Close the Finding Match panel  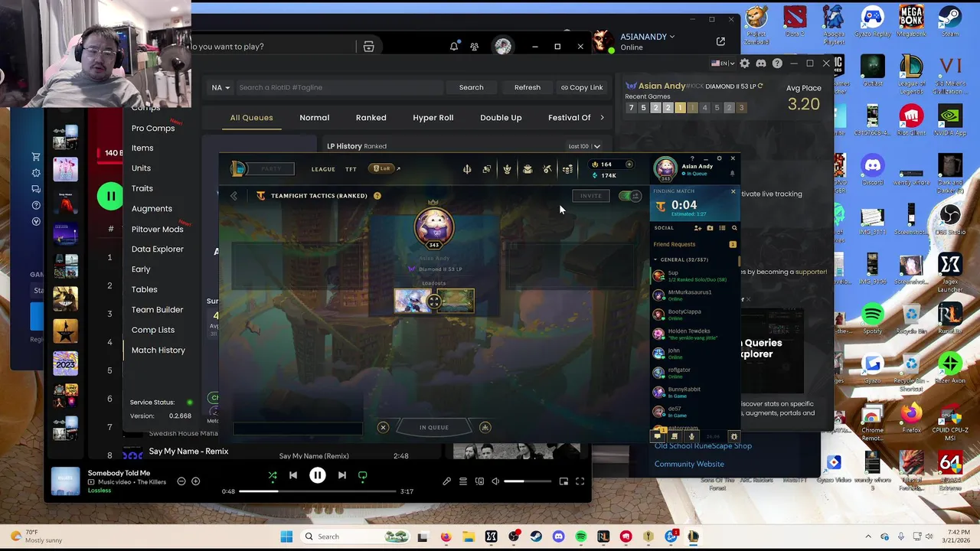click(733, 191)
